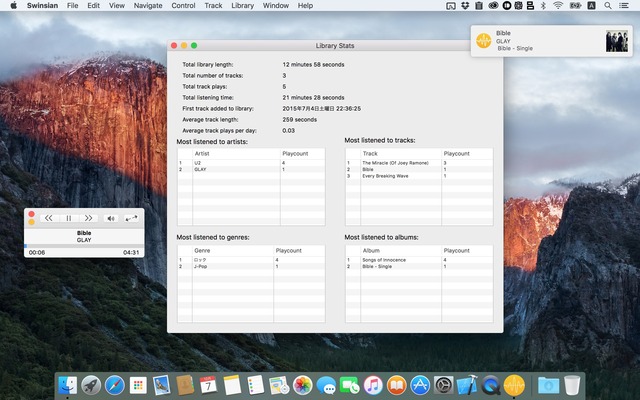Open clipboard manager menu bar icon

479,6
